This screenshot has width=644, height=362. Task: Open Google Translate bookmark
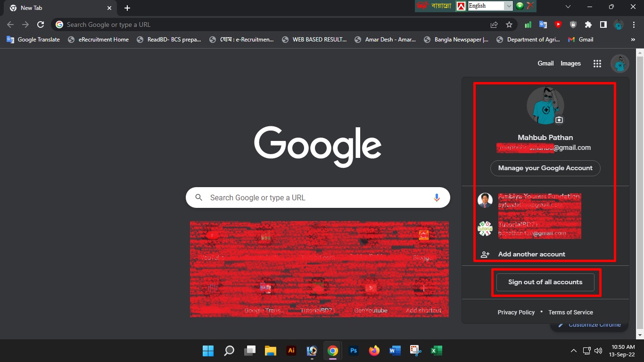[33, 40]
